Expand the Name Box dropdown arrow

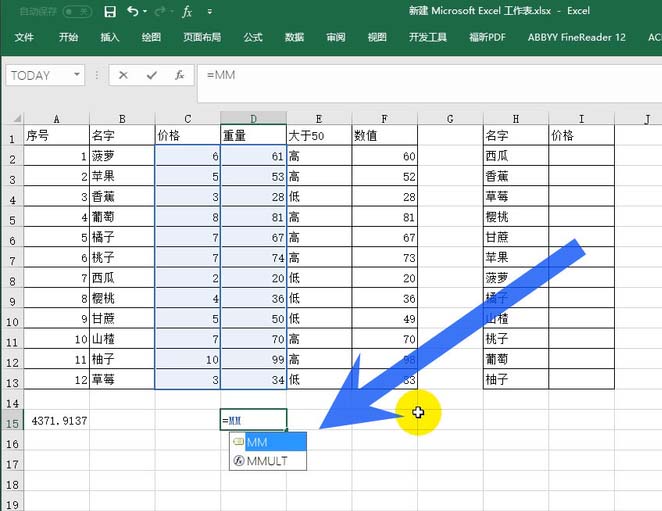[77, 75]
